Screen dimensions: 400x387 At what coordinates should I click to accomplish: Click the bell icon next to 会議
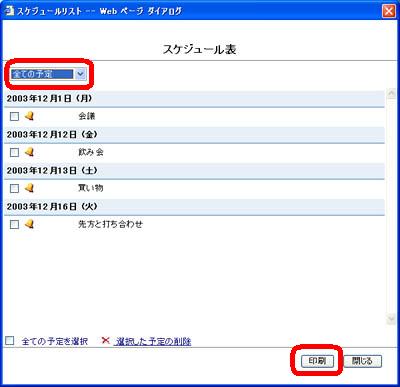point(30,116)
